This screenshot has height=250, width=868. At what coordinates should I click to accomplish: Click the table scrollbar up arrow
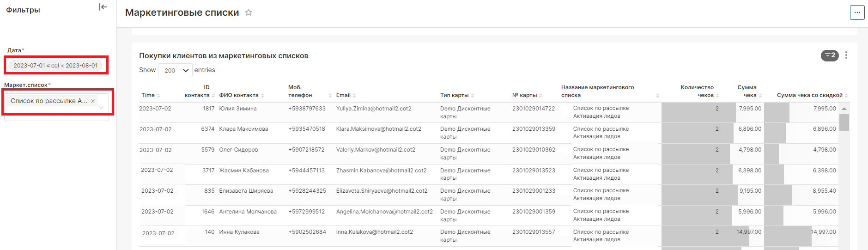tap(844, 109)
